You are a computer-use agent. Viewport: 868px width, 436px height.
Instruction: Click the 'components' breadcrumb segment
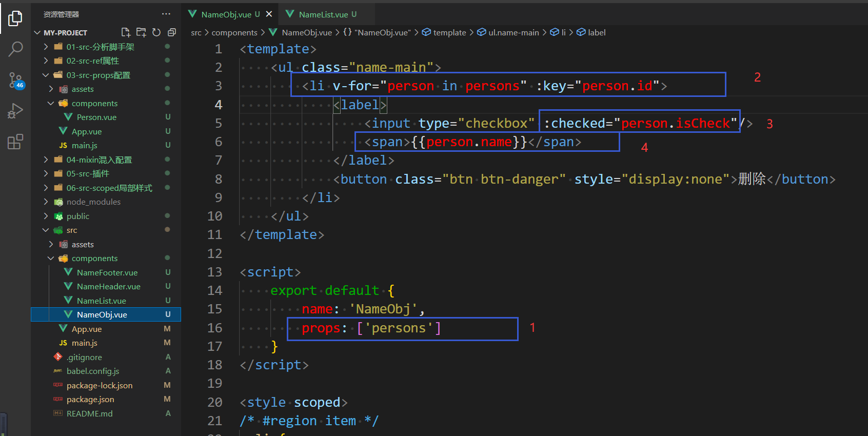pyautogui.click(x=234, y=32)
